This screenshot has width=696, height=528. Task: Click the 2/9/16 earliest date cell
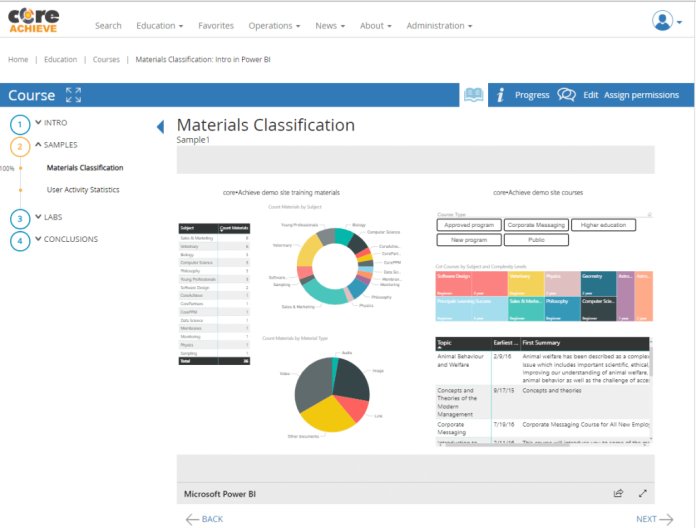coord(502,356)
